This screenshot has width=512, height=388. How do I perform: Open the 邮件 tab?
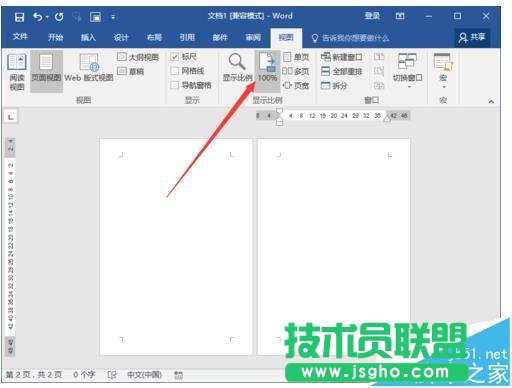point(220,37)
